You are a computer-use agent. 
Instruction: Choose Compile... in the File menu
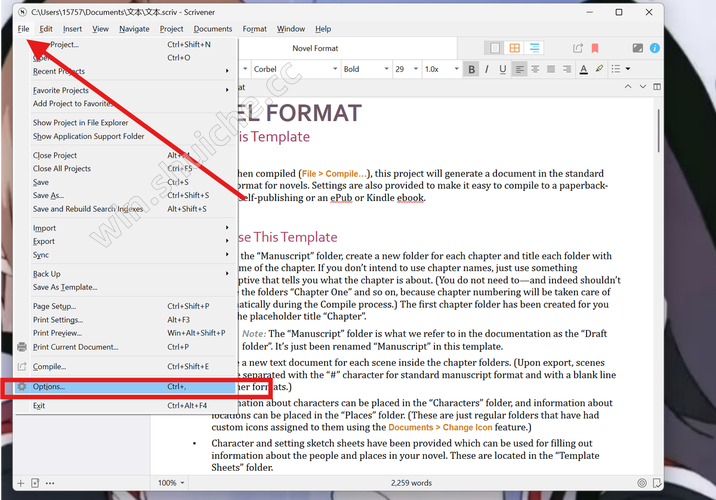tap(125, 367)
